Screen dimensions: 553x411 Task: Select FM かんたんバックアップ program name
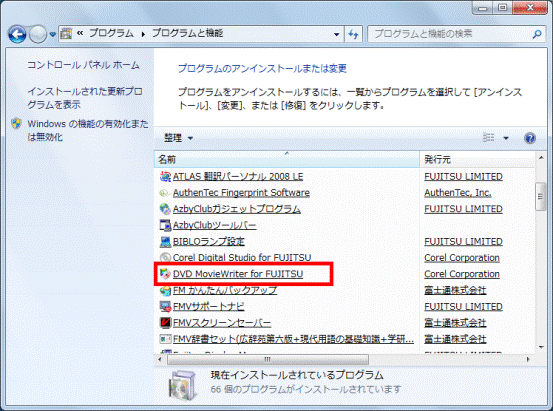pyautogui.click(x=225, y=290)
